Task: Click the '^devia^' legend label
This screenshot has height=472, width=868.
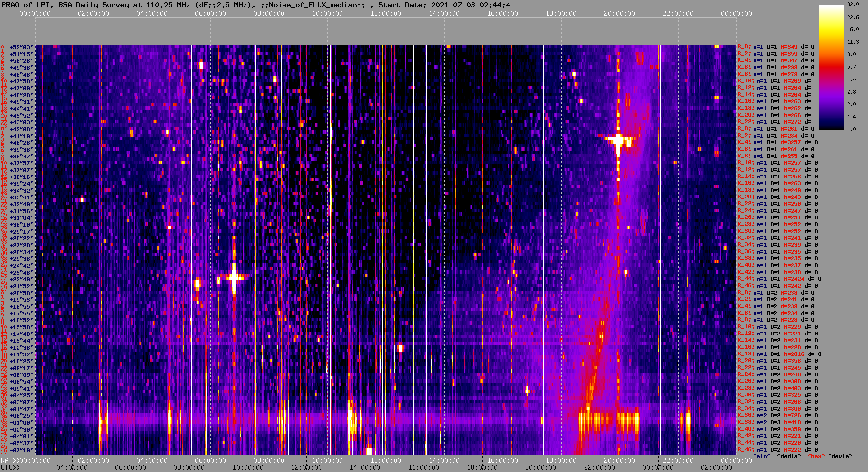Action: [840, 456]
